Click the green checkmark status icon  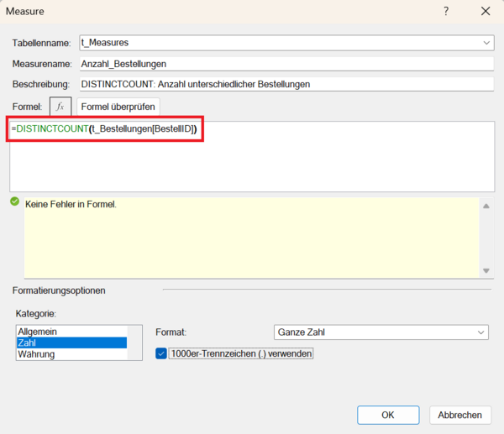[x=15, y=201]
